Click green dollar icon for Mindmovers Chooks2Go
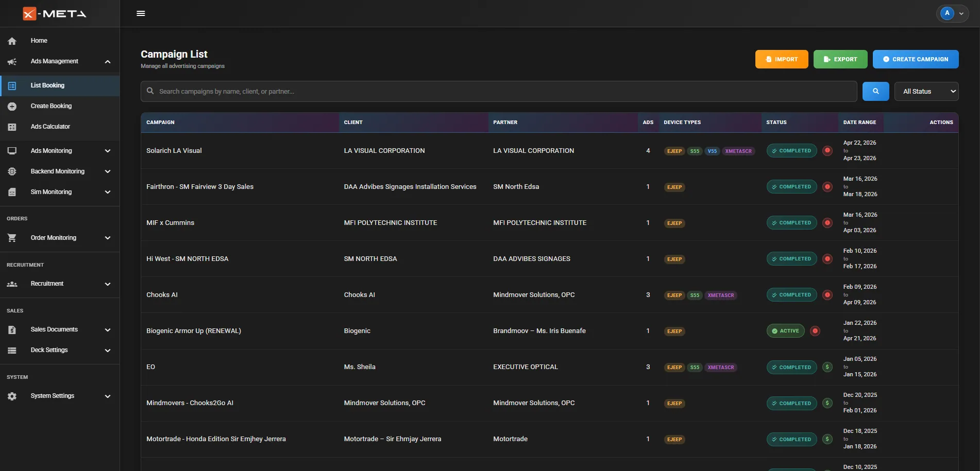 [827, 403]
